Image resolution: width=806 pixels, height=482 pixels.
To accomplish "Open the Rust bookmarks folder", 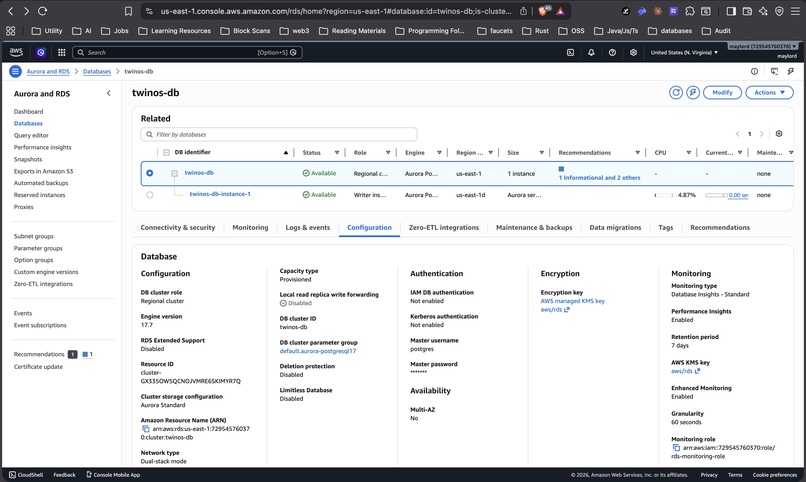I will click(x=535, y=31).
